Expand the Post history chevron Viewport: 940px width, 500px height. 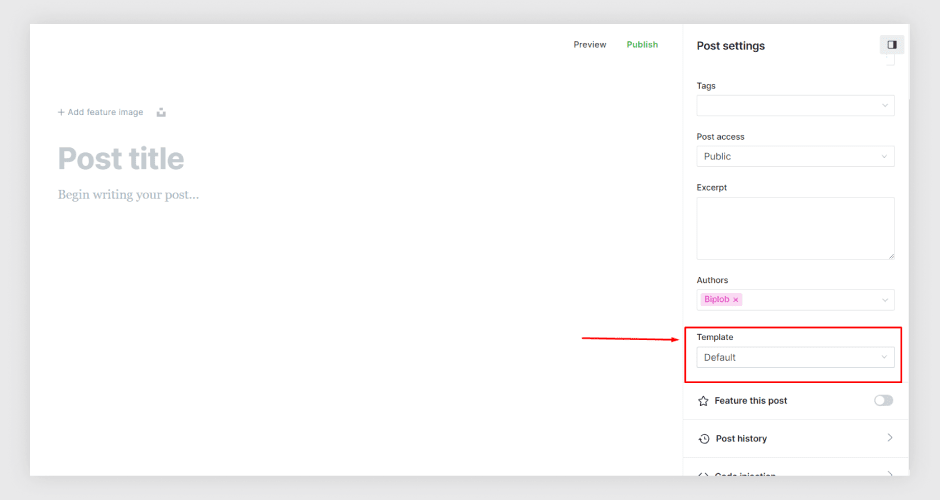tap(890, 438)
